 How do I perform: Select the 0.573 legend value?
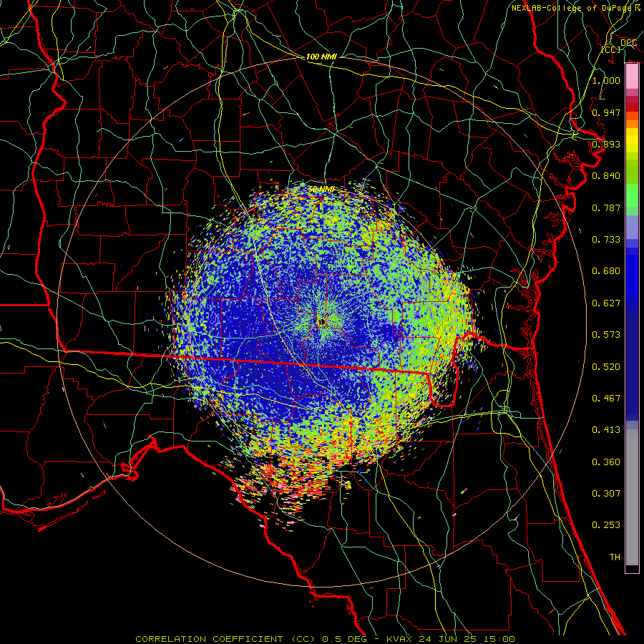tap(606, 335)
